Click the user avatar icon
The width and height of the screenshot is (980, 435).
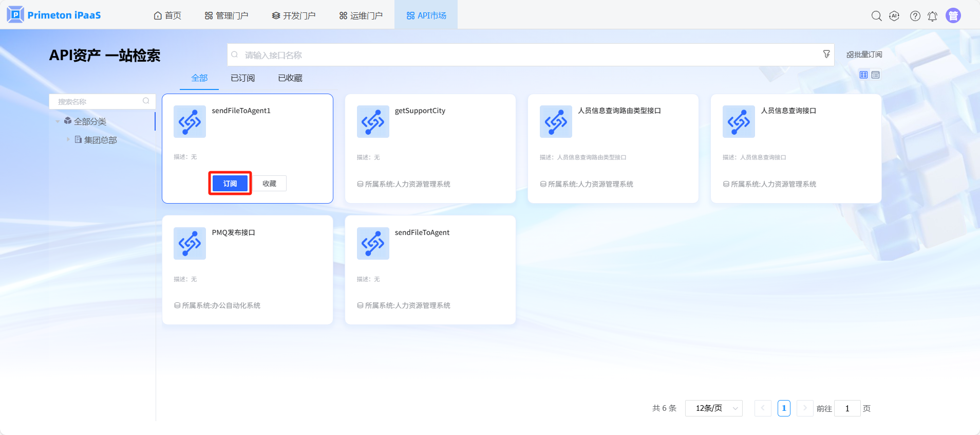pos(953,16)
